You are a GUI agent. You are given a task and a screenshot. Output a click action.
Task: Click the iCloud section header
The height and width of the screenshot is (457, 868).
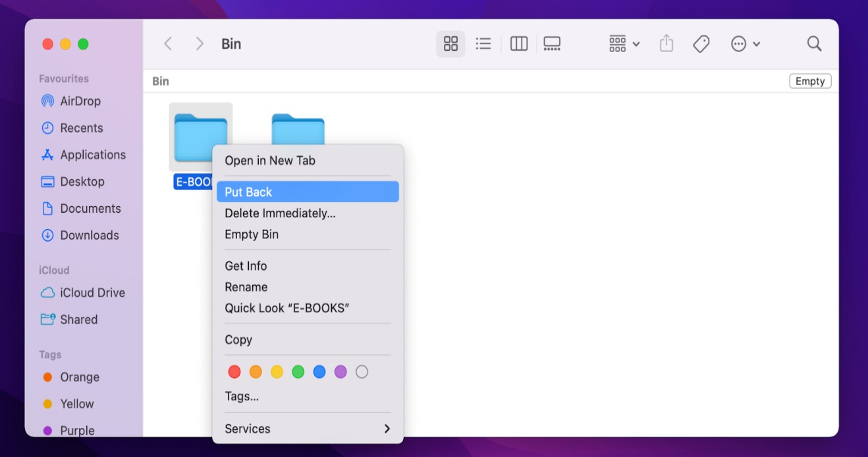tap(54, 271)
